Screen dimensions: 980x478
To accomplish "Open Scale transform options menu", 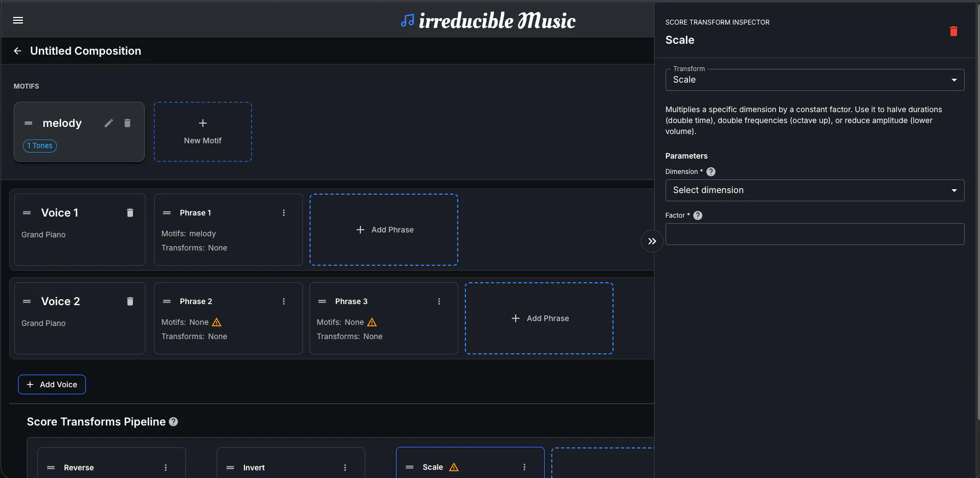I will 524,467.
